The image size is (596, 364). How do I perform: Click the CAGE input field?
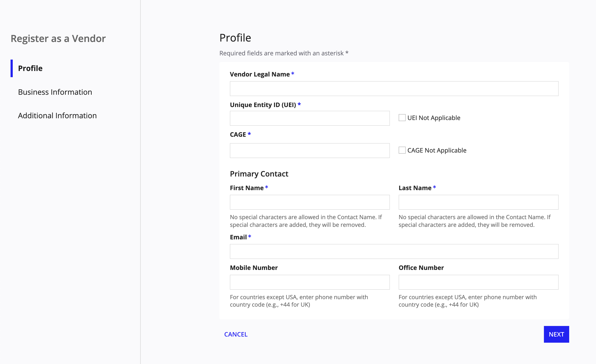(x=310, y=150)
